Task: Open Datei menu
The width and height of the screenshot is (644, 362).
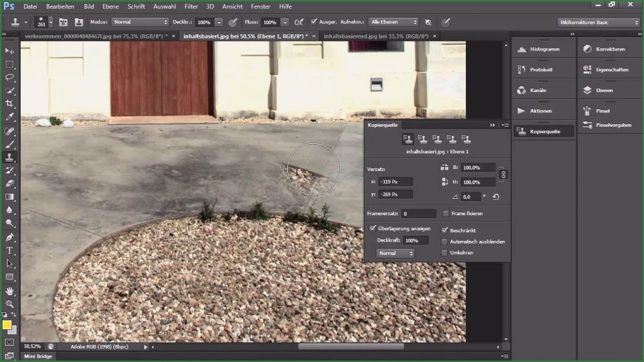Action: (30, 6)
